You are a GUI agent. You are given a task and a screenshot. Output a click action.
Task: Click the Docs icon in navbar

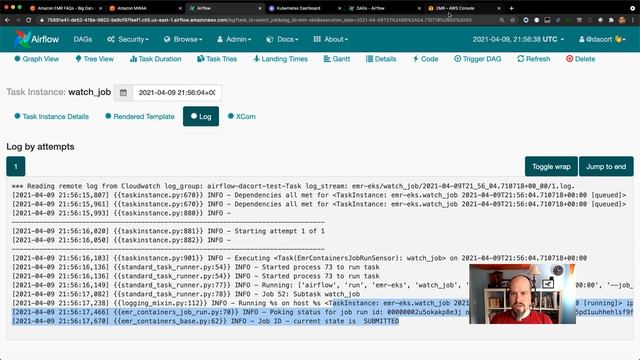[x=269, y=39]
